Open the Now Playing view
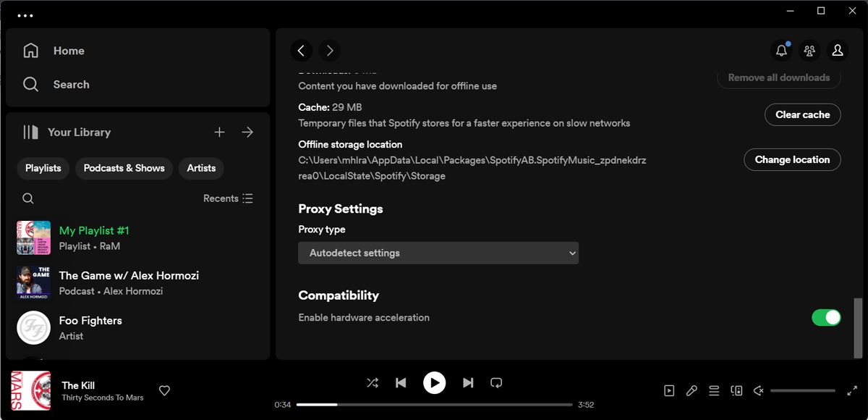The image size is (868, 420). 668,390
